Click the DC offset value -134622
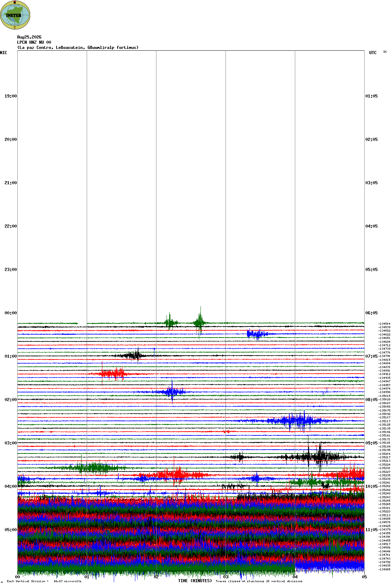 (x=384, y=334)
